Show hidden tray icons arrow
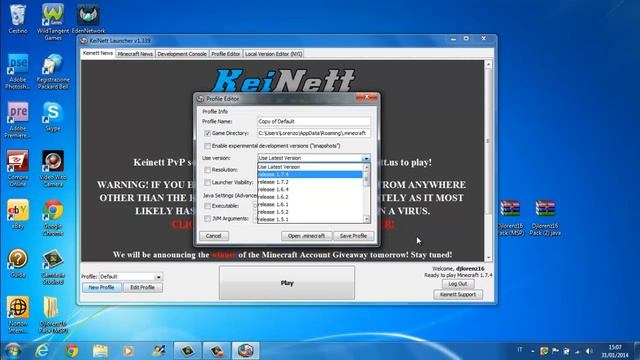The image size is (640, 360). pos(533,351)
